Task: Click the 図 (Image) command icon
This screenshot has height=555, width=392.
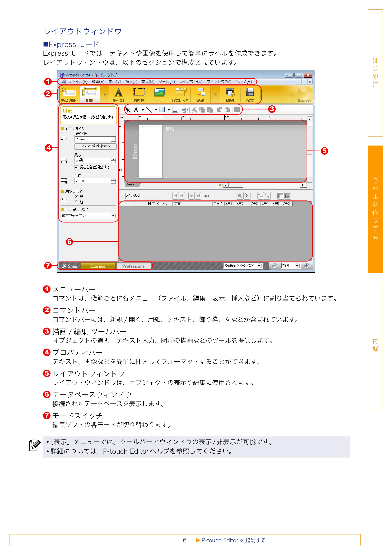Action: 160,95
